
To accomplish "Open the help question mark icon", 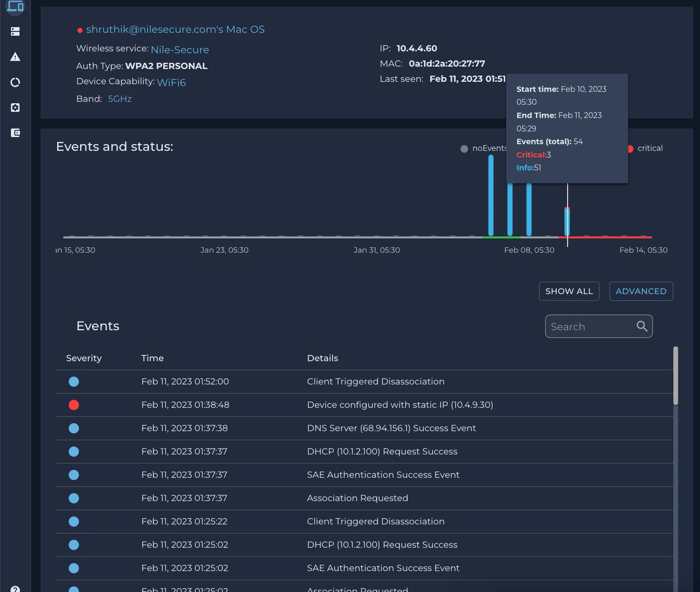I will 15,589.
